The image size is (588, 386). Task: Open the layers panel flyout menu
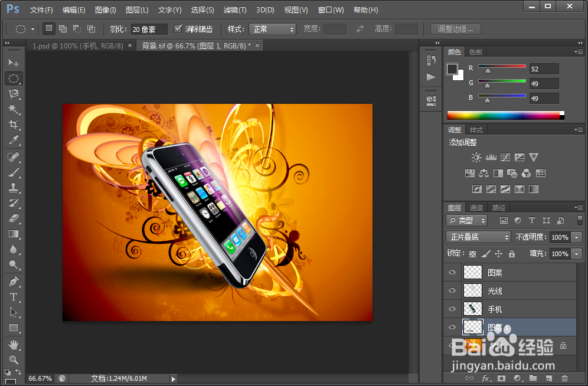[578, 207]
